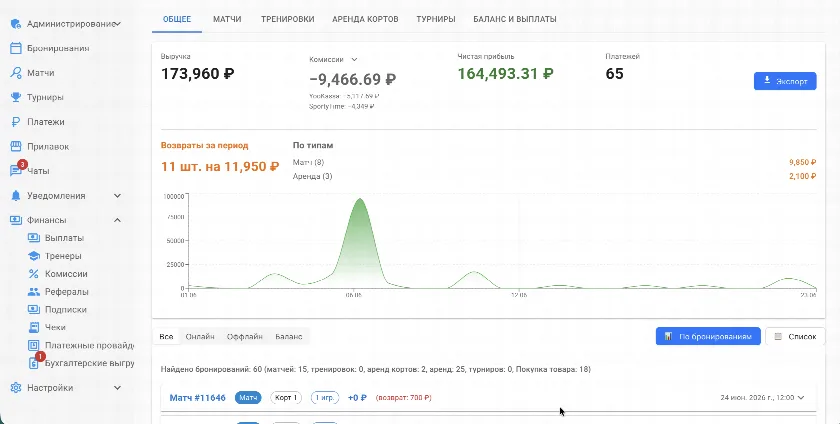The height and width of the screenshot is (424, 840).
Task: Click the revenue chart peak near 06.06
Action: (359, 200)
